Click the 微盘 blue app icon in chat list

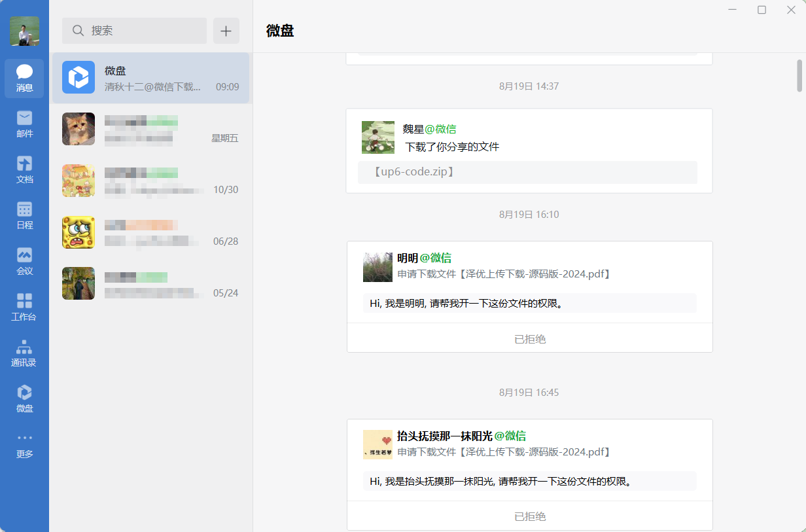click(79, 77)
